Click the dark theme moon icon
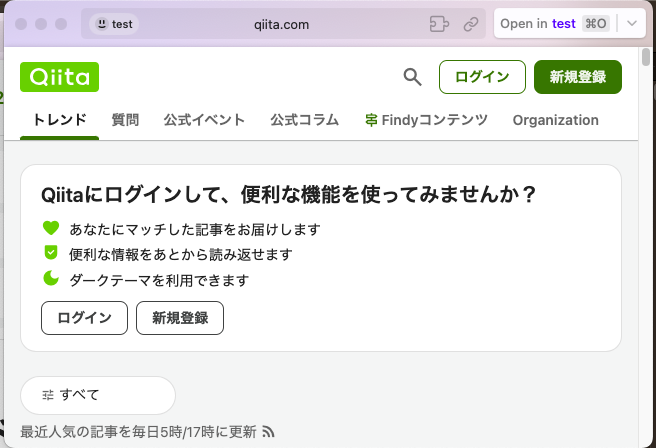 pos(51,278)
